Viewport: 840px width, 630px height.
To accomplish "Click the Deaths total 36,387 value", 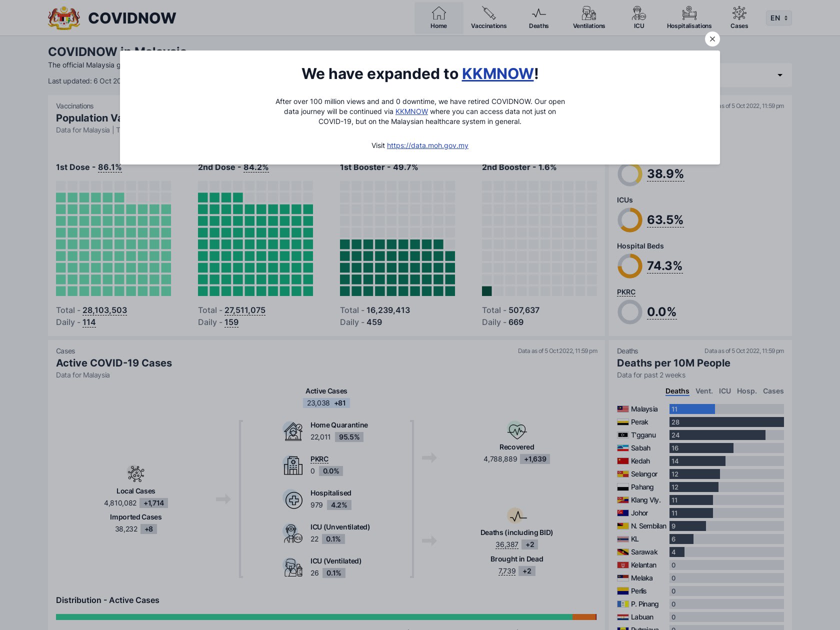I will tap(507, 544).
